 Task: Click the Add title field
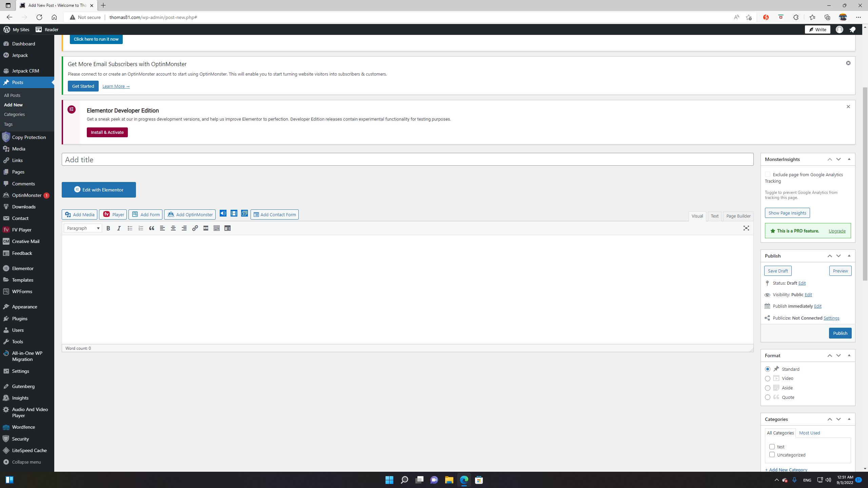pos(408,159)
